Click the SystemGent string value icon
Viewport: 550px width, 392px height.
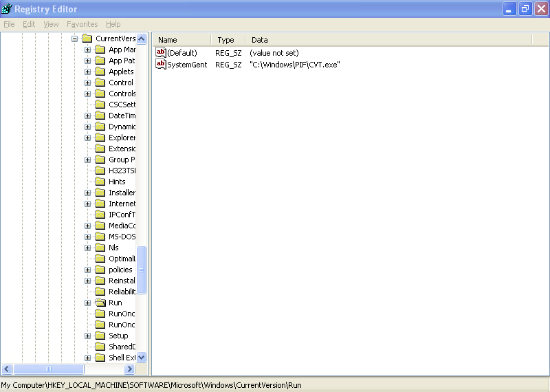tap(161, 64)
